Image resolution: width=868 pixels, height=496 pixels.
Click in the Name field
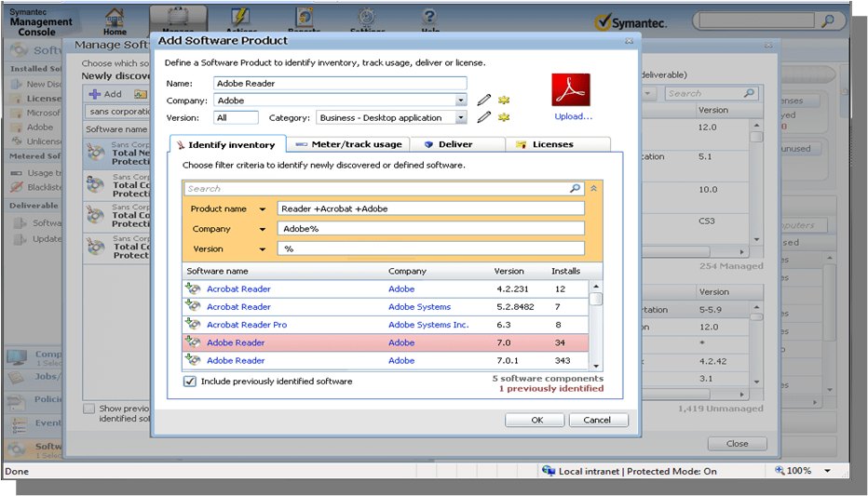tap(340, 84)
